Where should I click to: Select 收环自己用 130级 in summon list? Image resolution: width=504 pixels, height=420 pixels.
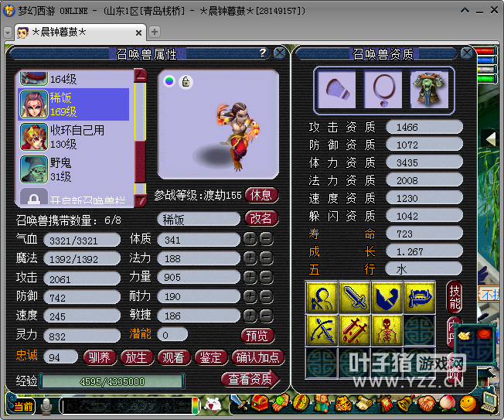pos(73,137)
